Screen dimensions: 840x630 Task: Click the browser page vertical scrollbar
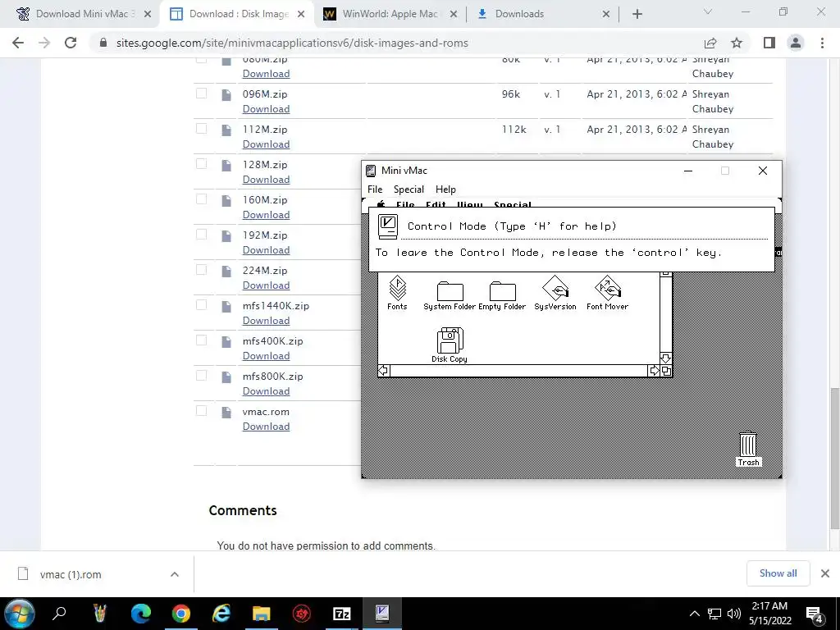[x=834, y=458]
